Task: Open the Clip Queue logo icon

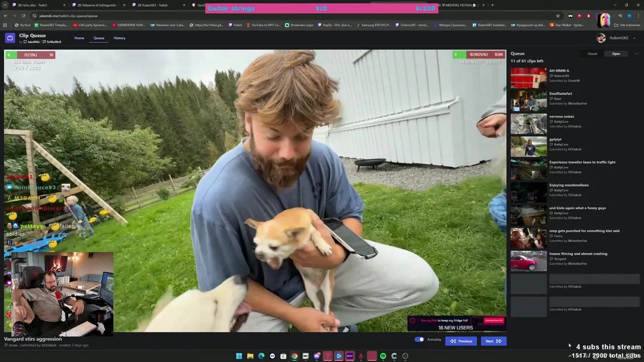Action: 10,38
